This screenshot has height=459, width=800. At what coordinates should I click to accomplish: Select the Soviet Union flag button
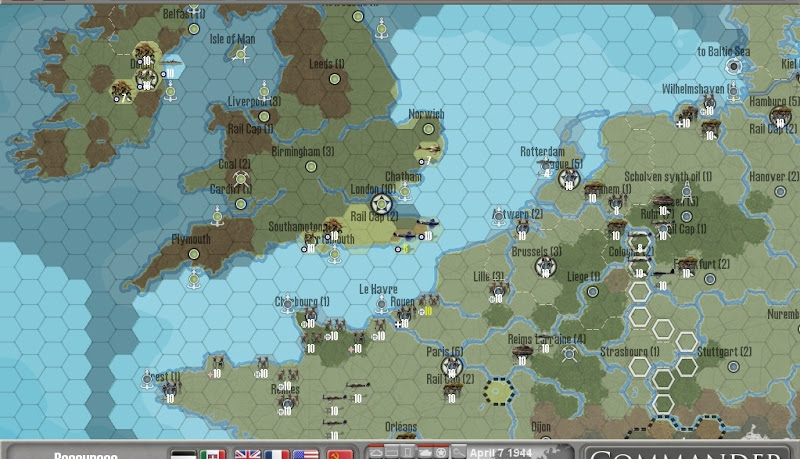[339, 454]
